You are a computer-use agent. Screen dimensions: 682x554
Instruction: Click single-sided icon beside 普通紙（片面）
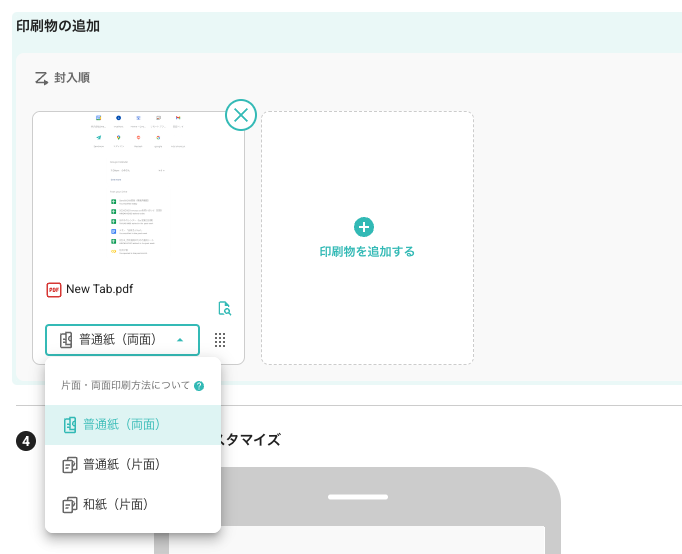click(70, 465)
